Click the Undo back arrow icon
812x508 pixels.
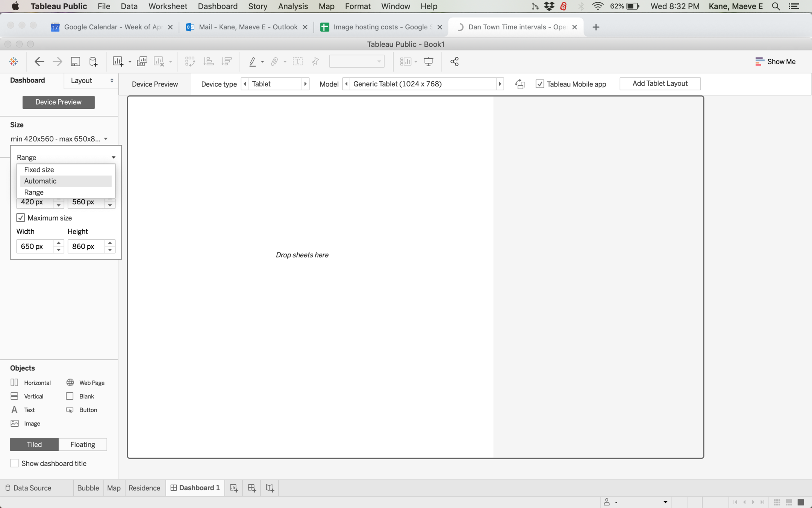39,62
